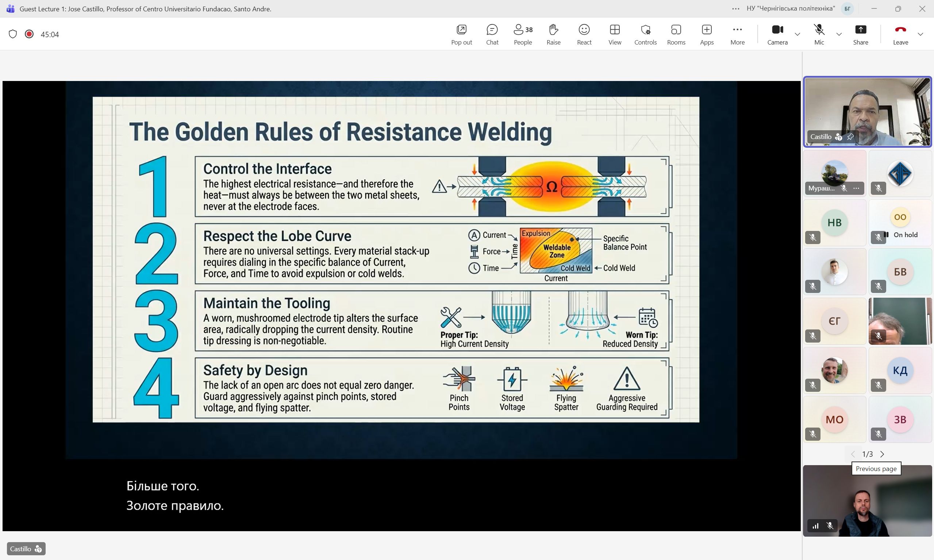Leave the meeting
This screenshot has height=560, width=934.
(x=900, y=34)
